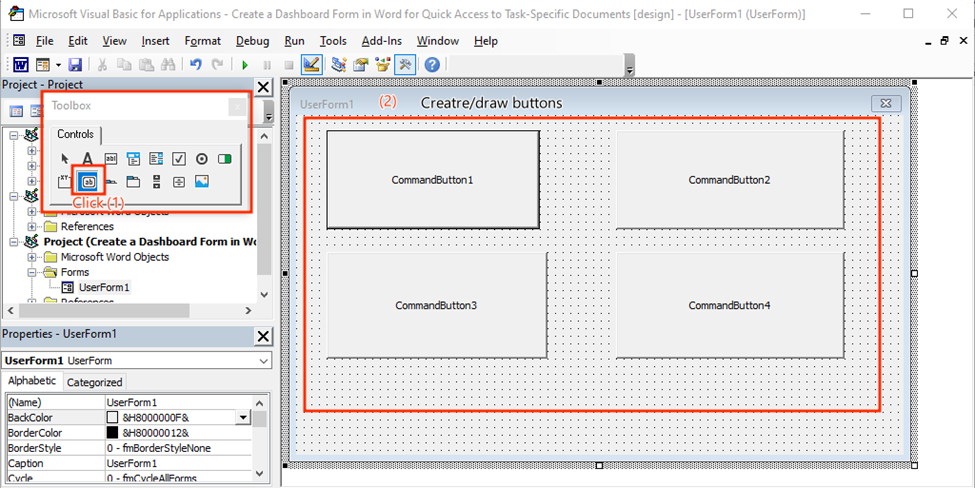Screen dimensions: 975x488
Task: Open the Tools menu
Action: coord(333,41)
